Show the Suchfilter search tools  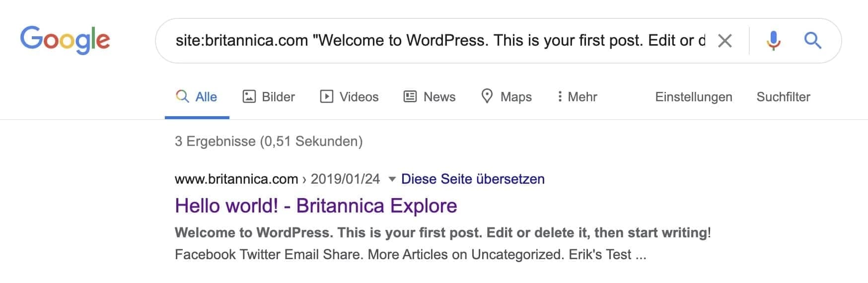[783, 97]
